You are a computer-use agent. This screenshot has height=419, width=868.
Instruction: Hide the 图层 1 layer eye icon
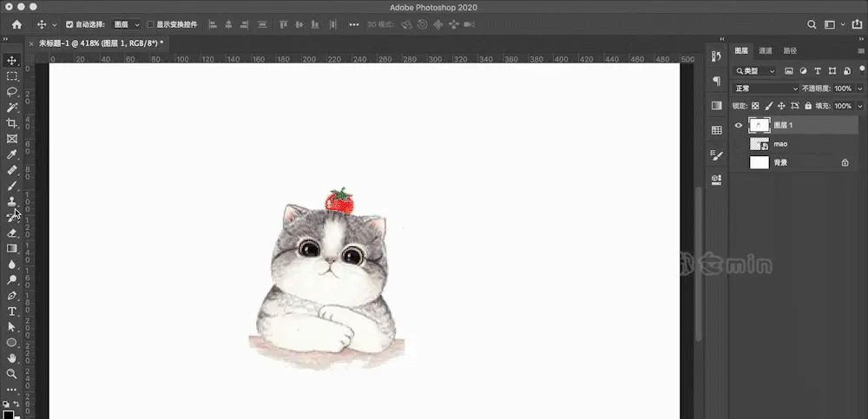coord(738,125)
